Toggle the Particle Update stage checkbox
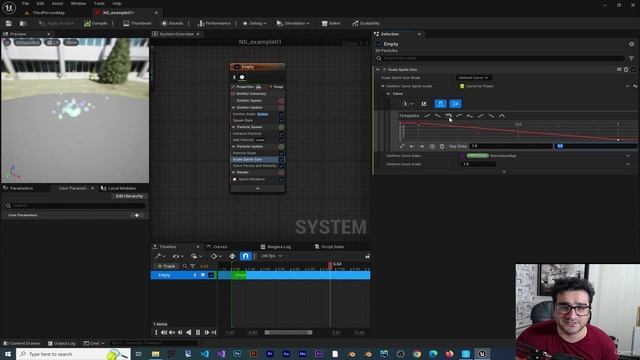Viewport: 640px width, 360px height. pyautogui.click(x=281, y=147)
